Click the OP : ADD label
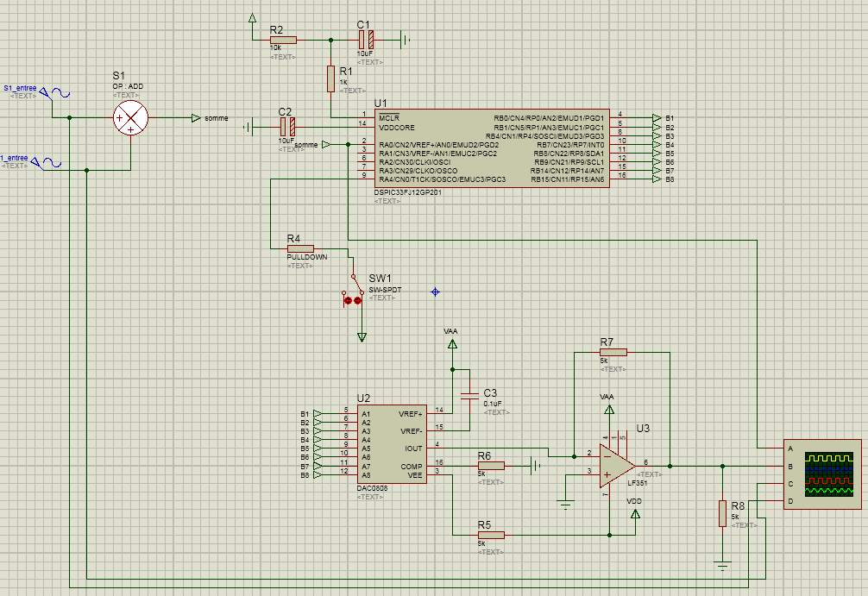This screenshot has width=868, height=596. (x=128, y=86)
